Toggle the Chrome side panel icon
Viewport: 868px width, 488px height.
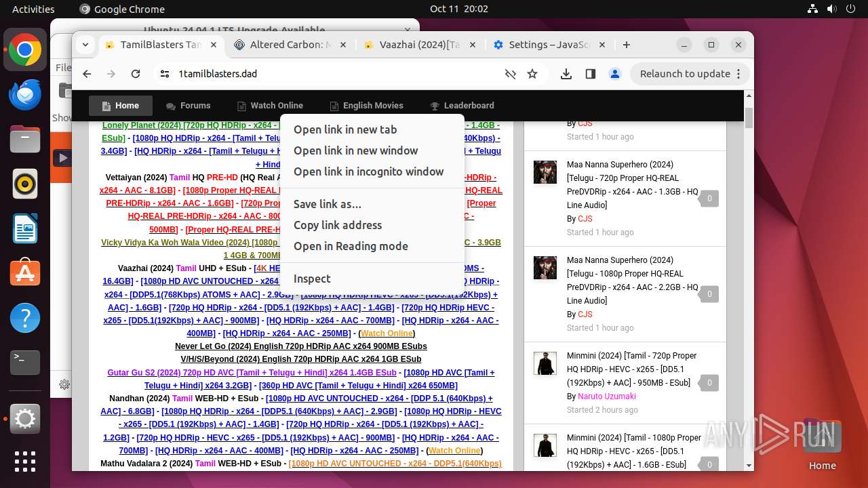pyautogui.click(x=591, y=74)
